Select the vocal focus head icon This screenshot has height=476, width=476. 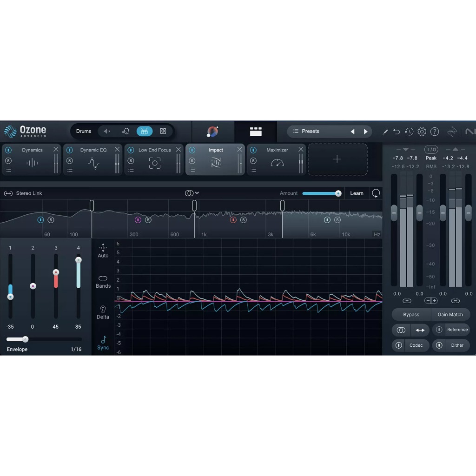click(126, 131)
